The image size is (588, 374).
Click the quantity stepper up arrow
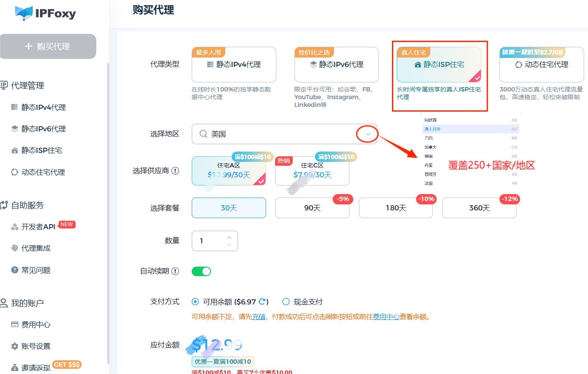click(x=229, y=237)
